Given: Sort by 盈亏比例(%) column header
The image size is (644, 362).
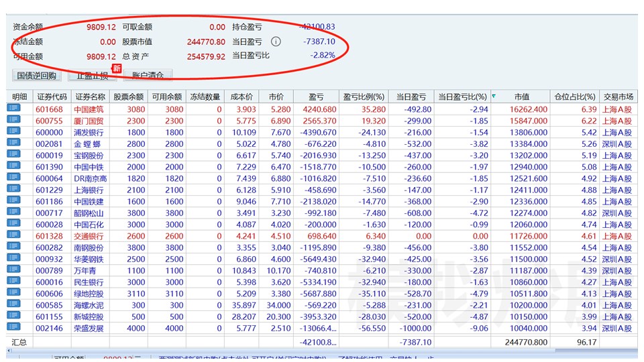Looking at the screenshot, I should (364, 97).
